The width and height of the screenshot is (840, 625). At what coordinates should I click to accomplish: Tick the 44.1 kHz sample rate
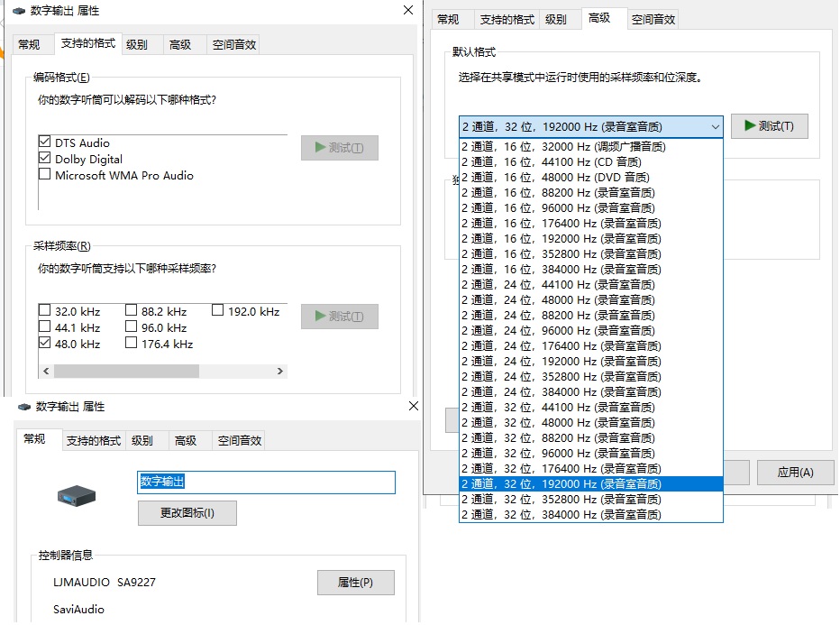tap(45, 326)
